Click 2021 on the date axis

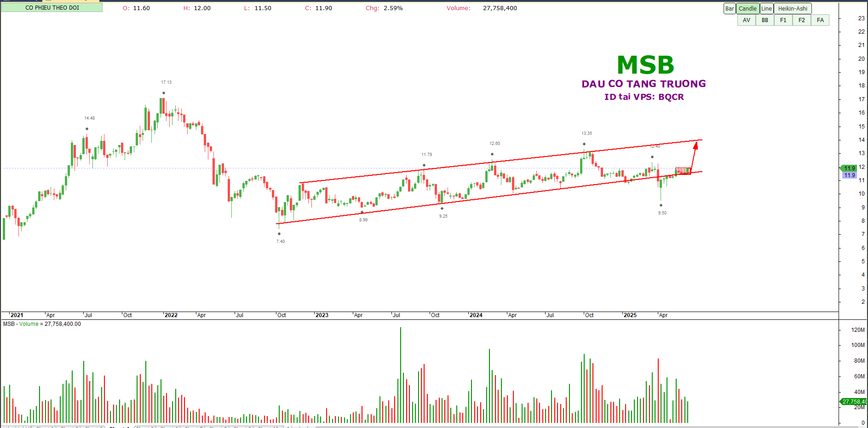17,315
